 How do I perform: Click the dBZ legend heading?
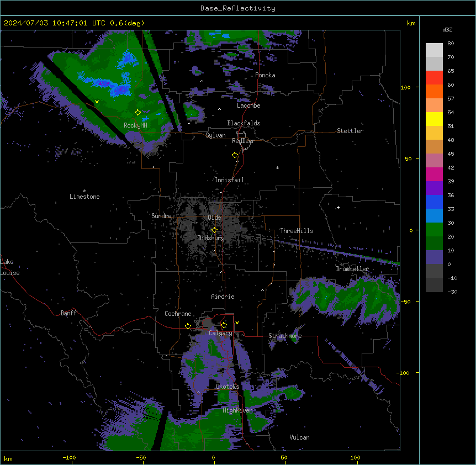click(447, 29)
